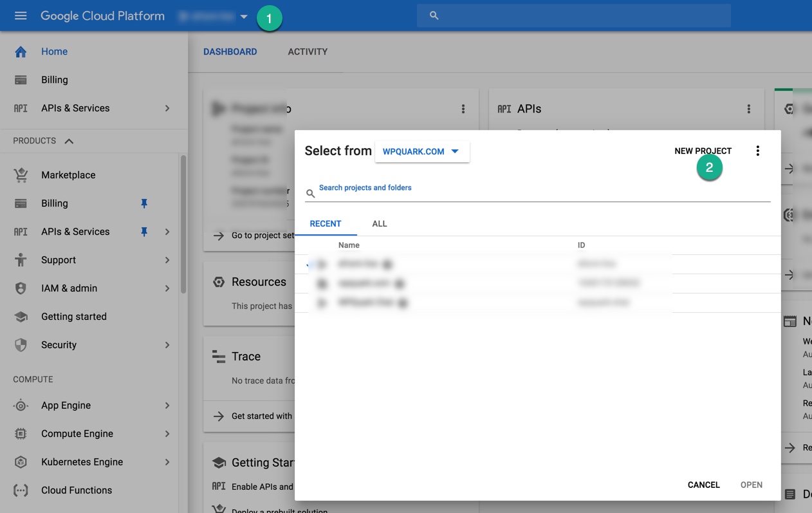
Task: Click the Trace card icon
Action: (x=219, y=357)
